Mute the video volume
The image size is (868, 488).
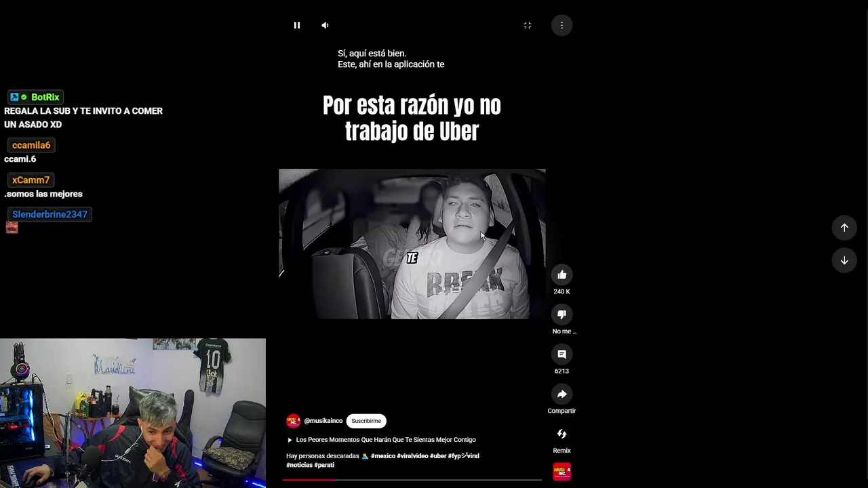(x=325, y=25)
